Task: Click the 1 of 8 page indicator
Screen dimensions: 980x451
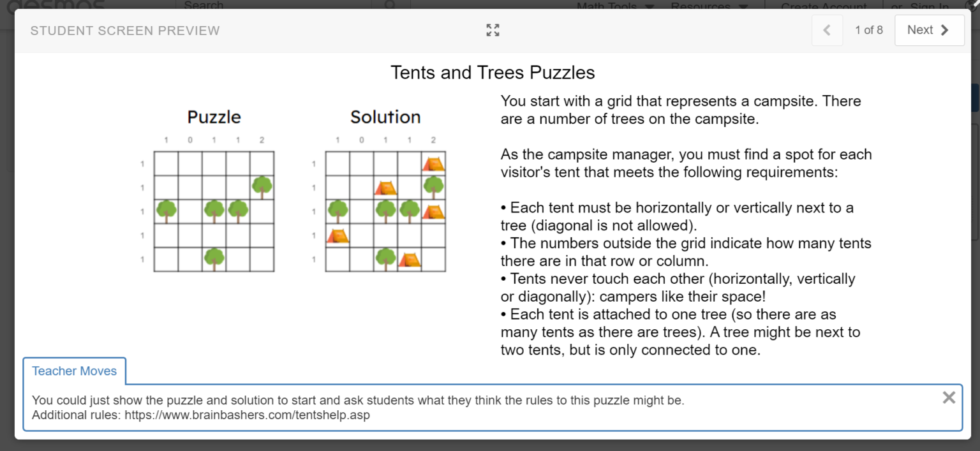Action: [x=868, y=29]
